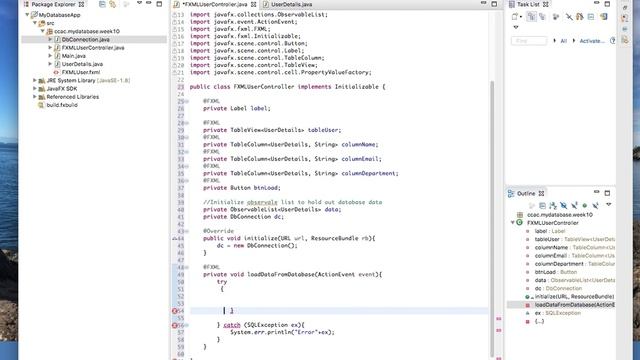
Task: Collapse FXMLUserController class in Outline
Action: [x=513, y=223]
